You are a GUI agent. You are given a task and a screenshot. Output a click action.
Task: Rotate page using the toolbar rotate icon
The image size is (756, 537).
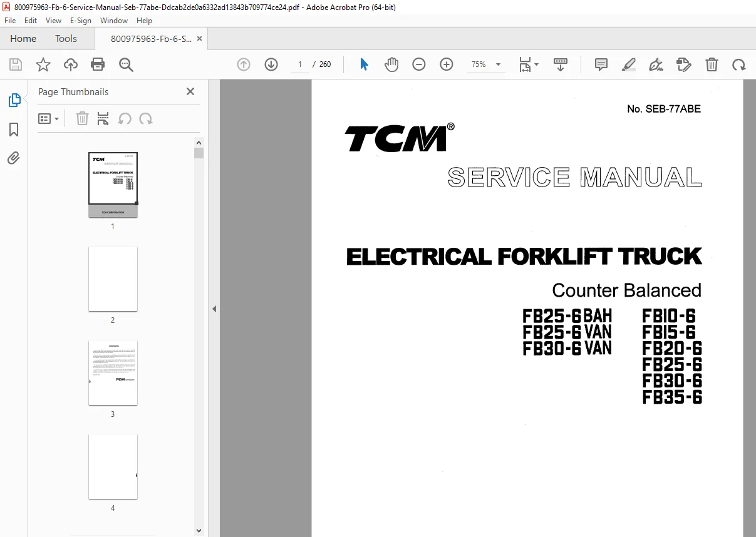coord(739,64)
